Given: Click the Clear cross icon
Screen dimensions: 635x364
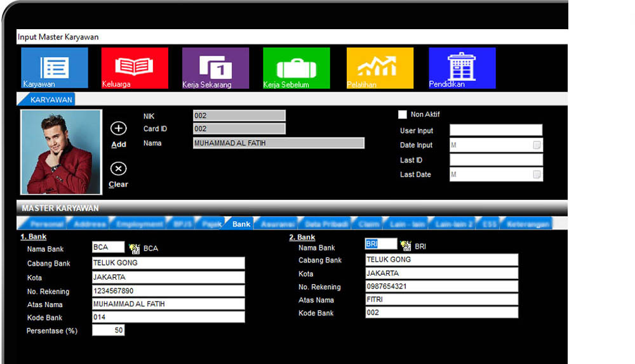Looking at the screenshot, I should click(x=119, y=169).
